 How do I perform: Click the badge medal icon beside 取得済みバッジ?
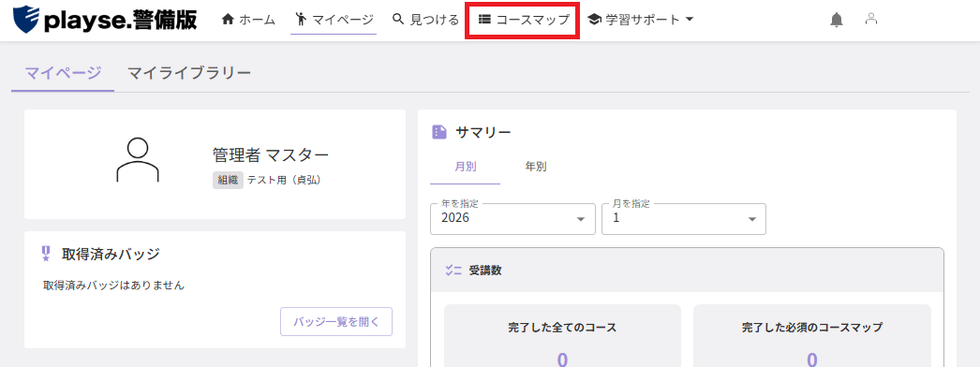click(x=46, y=254)
